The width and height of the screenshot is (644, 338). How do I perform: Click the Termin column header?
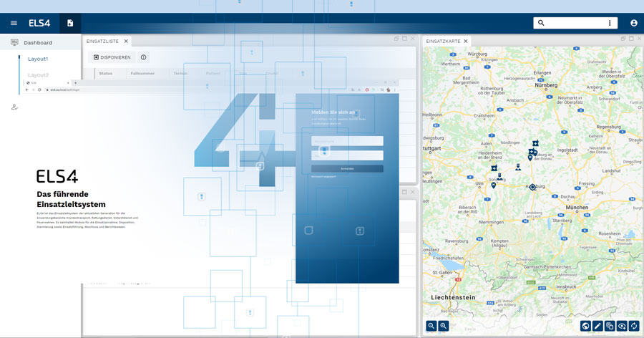[x=180, y=73]
